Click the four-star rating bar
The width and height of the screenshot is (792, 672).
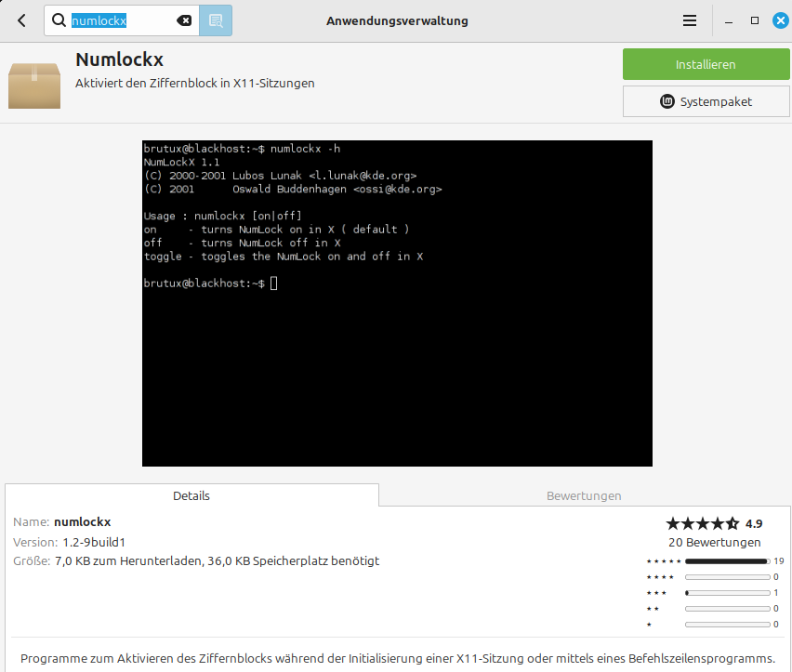(x=727, y=577)
